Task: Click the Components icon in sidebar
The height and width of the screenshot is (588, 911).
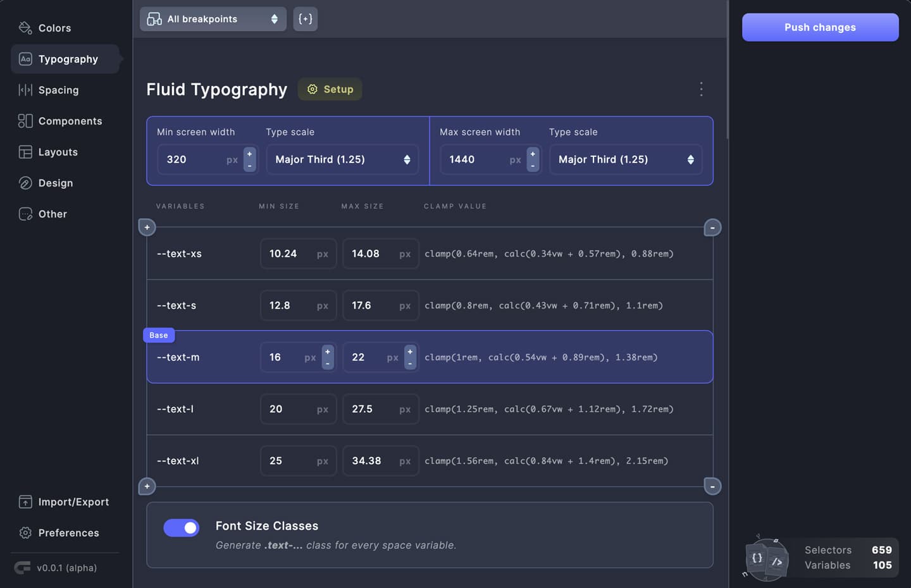Action: coord(25,121)
